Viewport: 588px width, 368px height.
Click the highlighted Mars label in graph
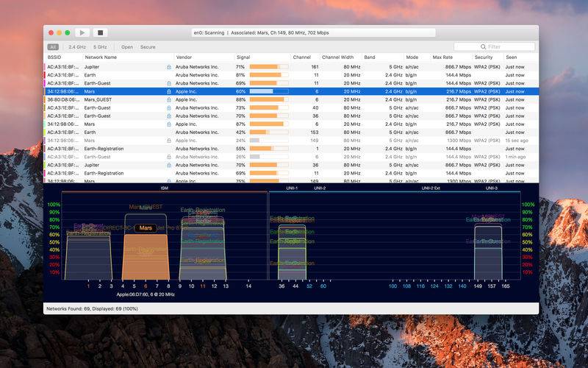click(146, 228)
